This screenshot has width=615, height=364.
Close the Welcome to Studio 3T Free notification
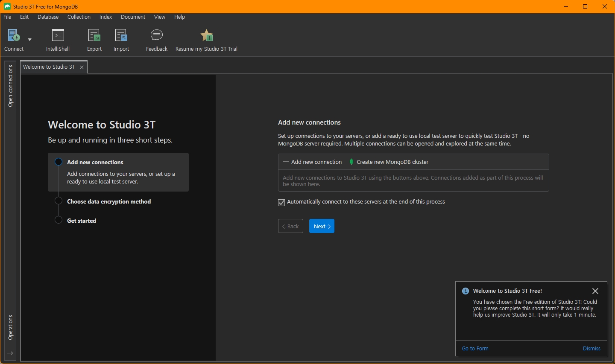pos(595,291)
